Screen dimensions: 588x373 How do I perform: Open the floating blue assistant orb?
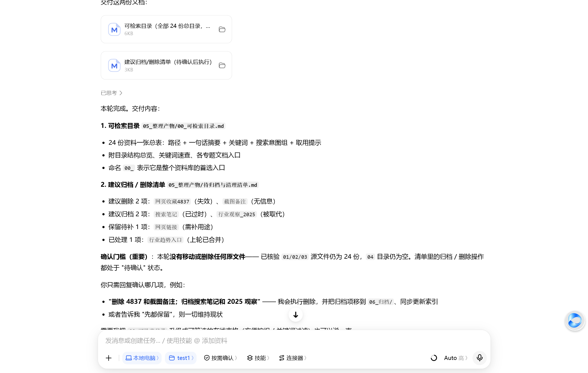575,321
